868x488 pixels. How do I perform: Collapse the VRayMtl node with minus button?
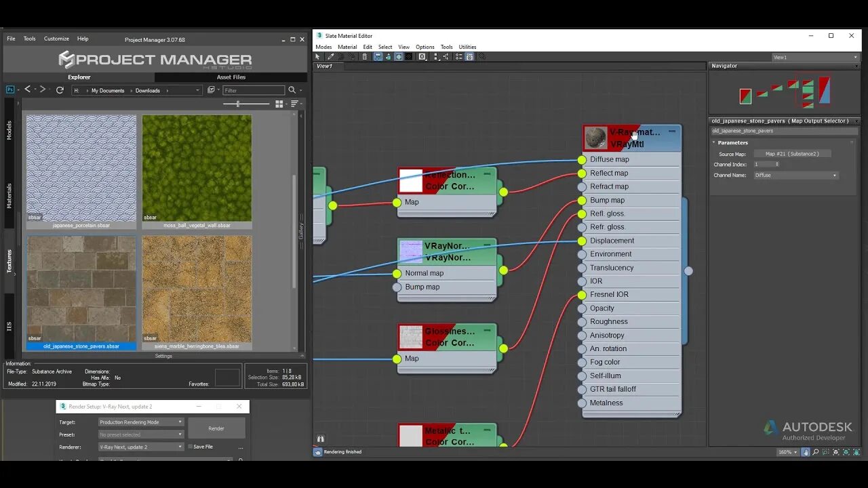[x=672, y=131]
